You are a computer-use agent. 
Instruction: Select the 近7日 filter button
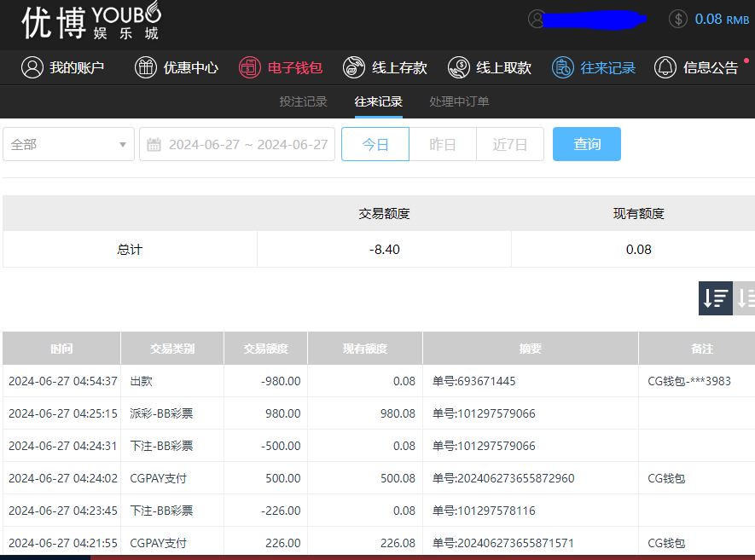[509, 144]
